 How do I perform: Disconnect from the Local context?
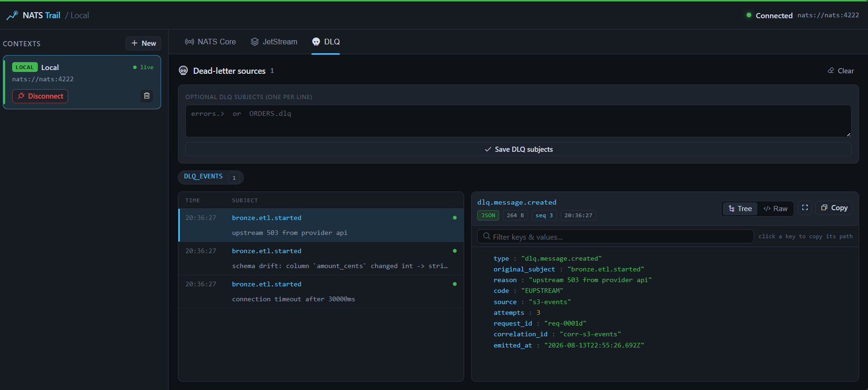click(x=40, y=96)
